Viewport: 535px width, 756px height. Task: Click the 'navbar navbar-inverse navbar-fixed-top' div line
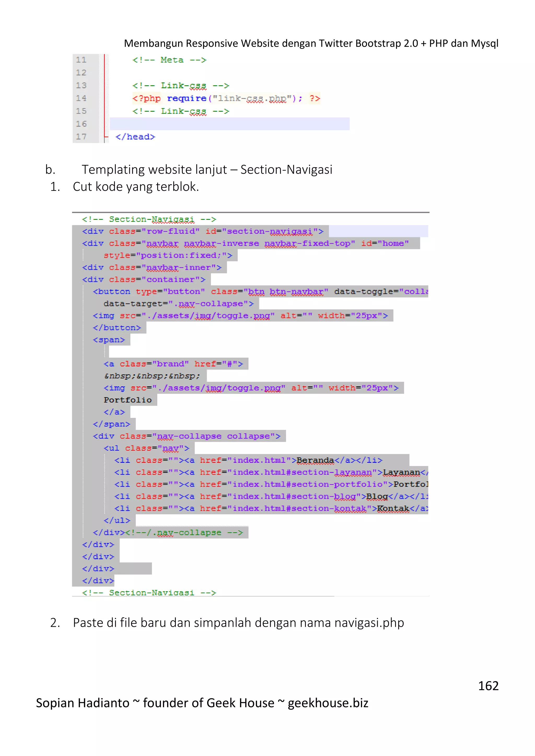[x=246, y=243]
